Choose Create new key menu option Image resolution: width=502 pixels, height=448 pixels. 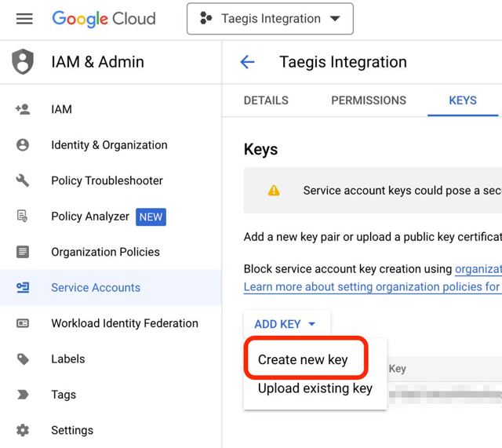pos(303,359)
